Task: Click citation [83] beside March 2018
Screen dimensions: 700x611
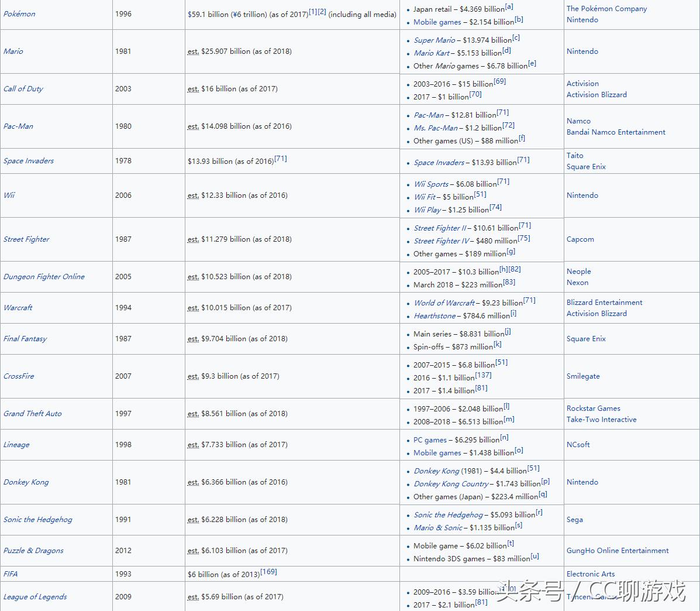Action: [509, 282]
